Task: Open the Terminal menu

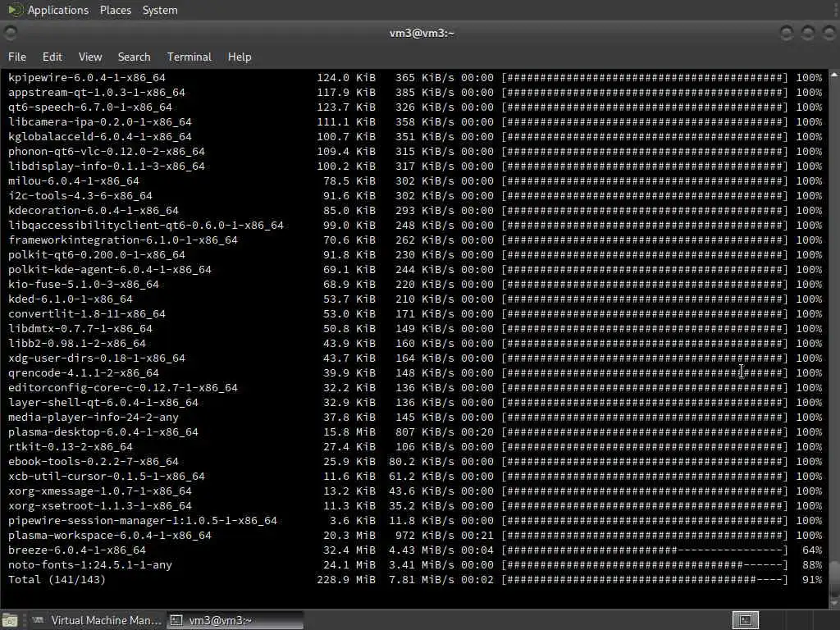Action: 189,57
